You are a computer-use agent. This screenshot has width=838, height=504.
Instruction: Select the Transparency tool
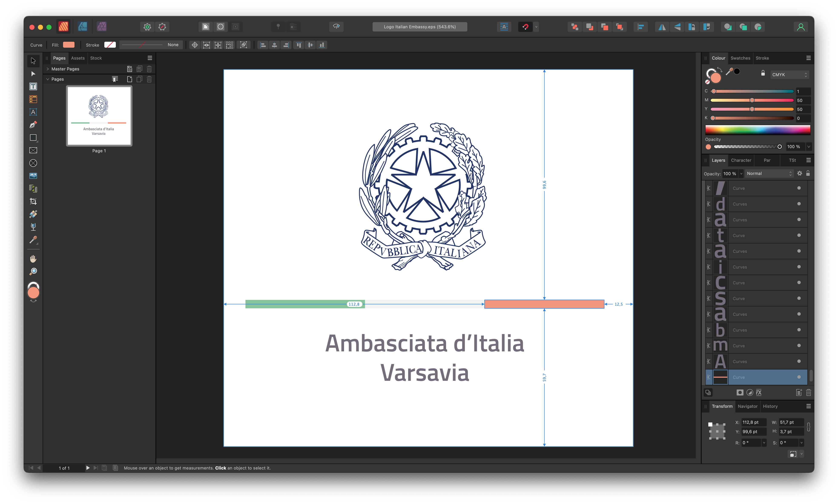point(33,226)
